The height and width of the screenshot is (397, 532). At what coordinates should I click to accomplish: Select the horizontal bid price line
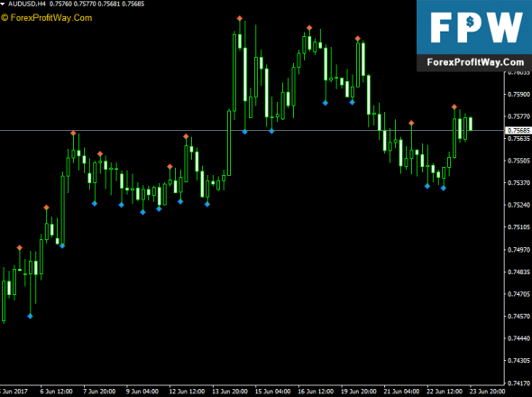coord(252,131)
